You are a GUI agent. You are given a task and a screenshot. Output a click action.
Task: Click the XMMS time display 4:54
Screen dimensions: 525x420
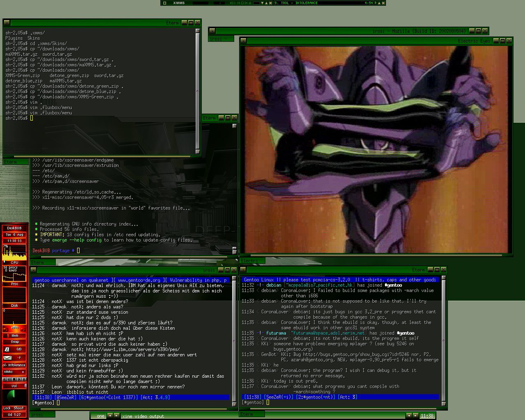click(x=369, y=3)
